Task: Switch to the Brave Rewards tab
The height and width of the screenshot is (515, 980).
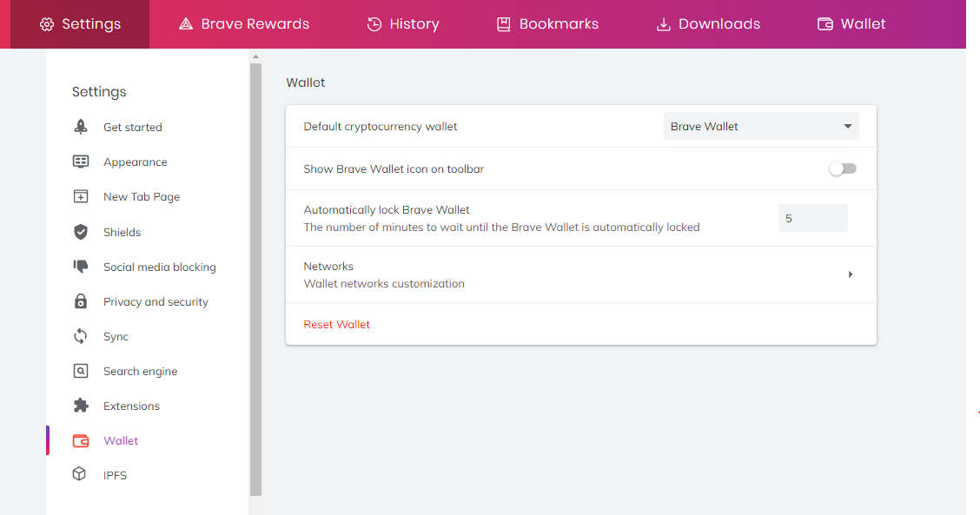Action: pyautogui.click(x=255, y=23)
